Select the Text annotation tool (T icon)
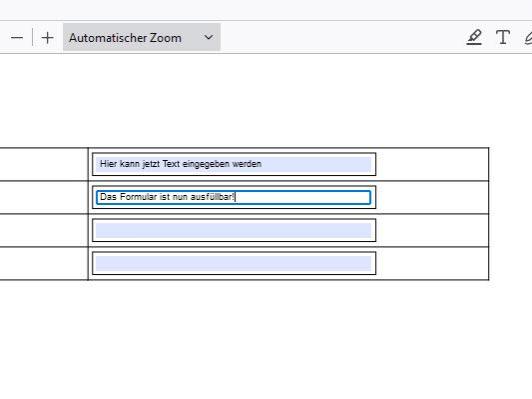The width and height of the screenshot is (532, 399). coord(502,37)
